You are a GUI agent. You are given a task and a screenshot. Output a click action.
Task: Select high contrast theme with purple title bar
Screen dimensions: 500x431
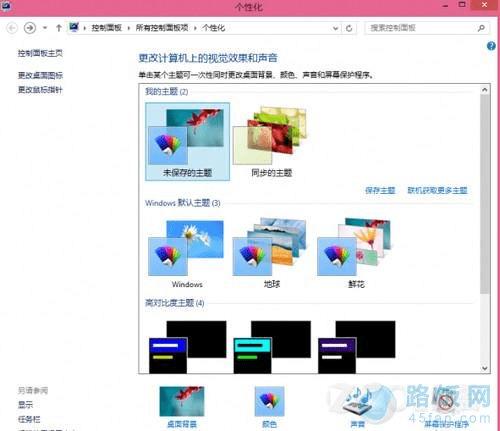(x=357, y=347)
